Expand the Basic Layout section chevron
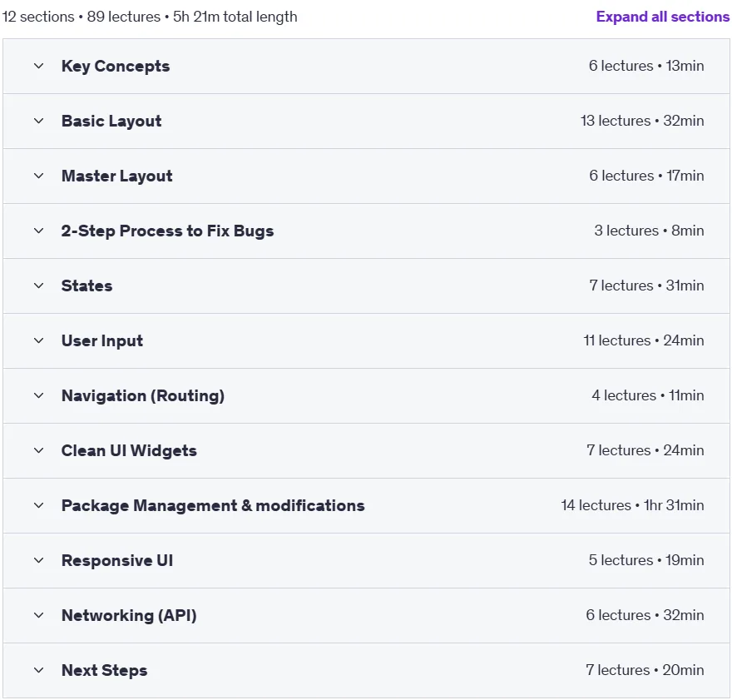 [x=39, y=121]
